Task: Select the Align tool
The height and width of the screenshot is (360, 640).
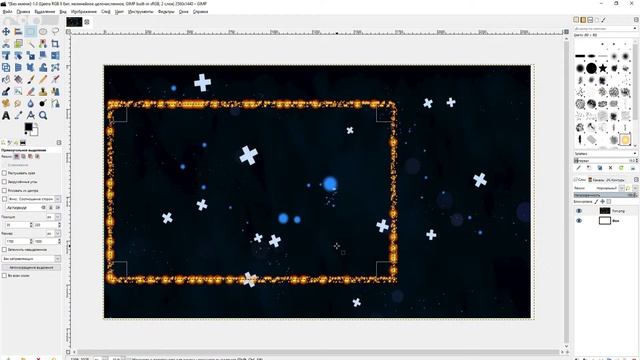Action: click(18, 31)
